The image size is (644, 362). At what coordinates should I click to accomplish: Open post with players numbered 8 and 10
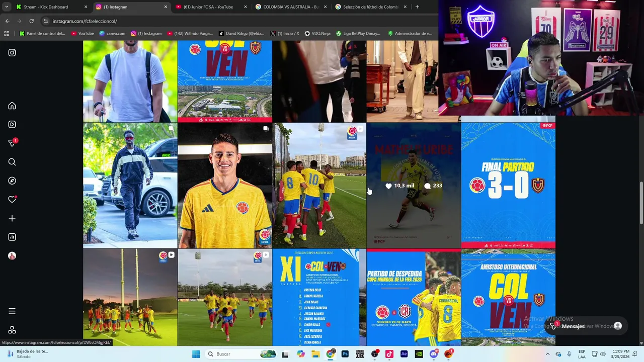319,186
